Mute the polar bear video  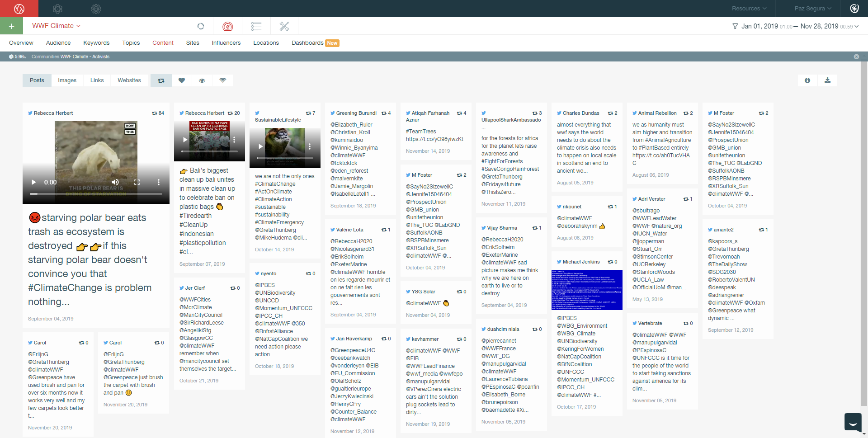[x=115, y=182]
